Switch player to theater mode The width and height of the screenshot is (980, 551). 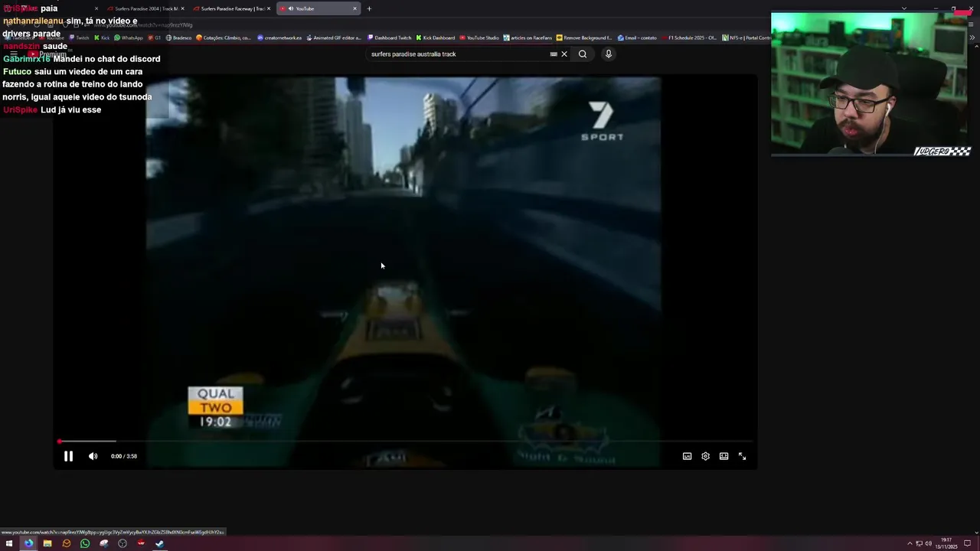(724, 456)
